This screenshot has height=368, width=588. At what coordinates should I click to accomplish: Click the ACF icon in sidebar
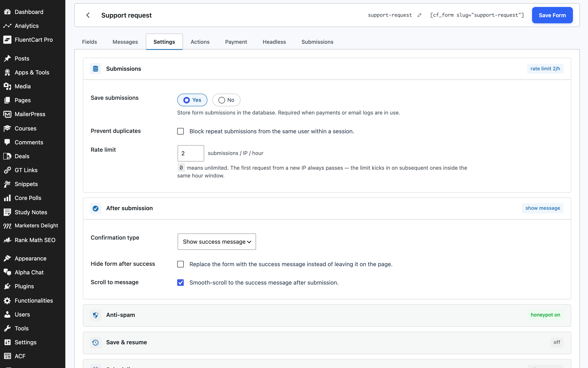[x=7, y=356]
